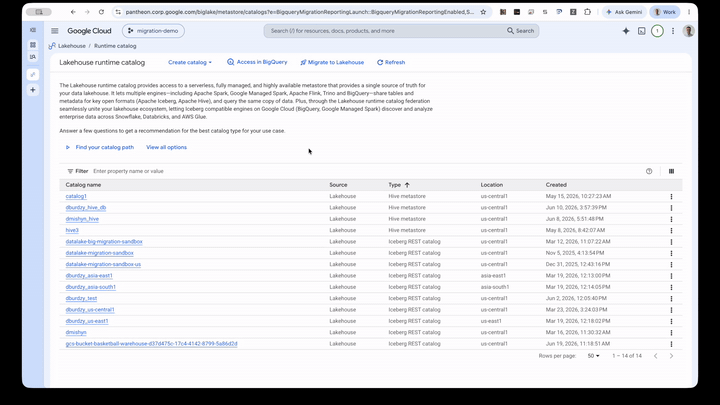Viewport: 720px width, 405px height.
Task: Open the Create catalog dropdown
Action: click(190, 62)
